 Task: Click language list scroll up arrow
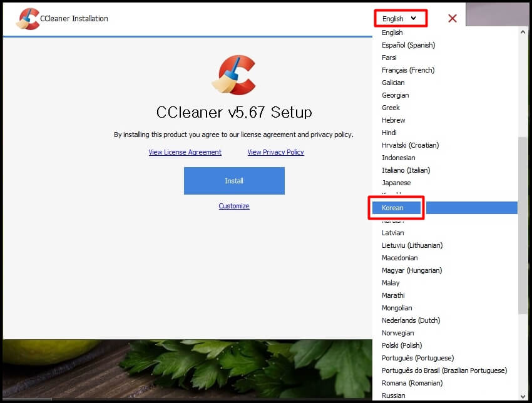[x=523, y=32]
